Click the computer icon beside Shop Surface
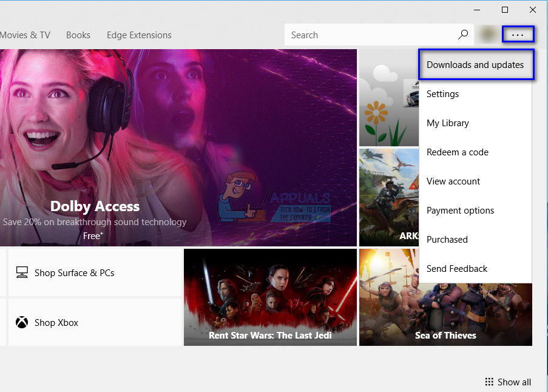Screen dimensions: 548x392 coord(22,272)
